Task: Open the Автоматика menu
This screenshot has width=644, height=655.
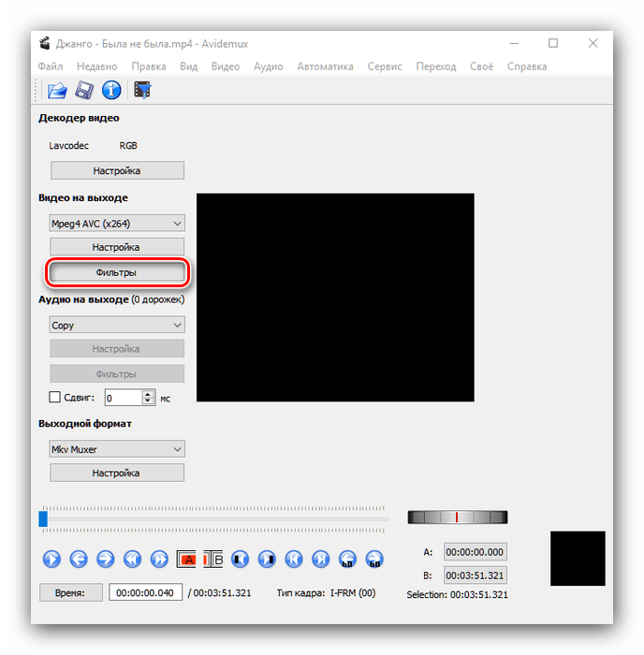Action: [325, 66]
